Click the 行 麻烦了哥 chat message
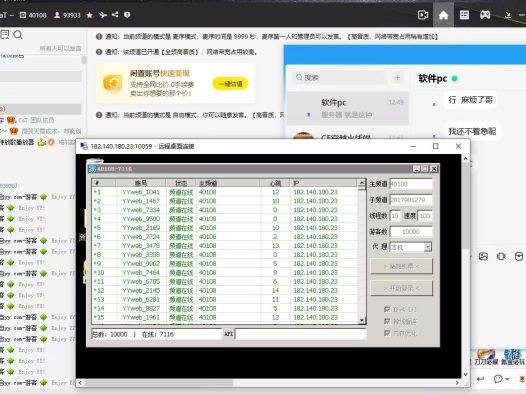Screen dimensions: 526x394 point(471,100)
